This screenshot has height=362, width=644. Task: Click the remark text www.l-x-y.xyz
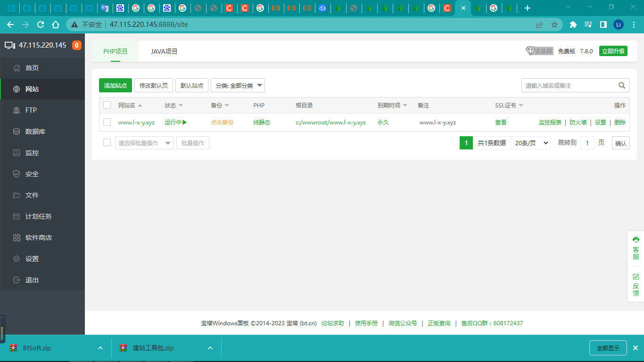(438, 122)
